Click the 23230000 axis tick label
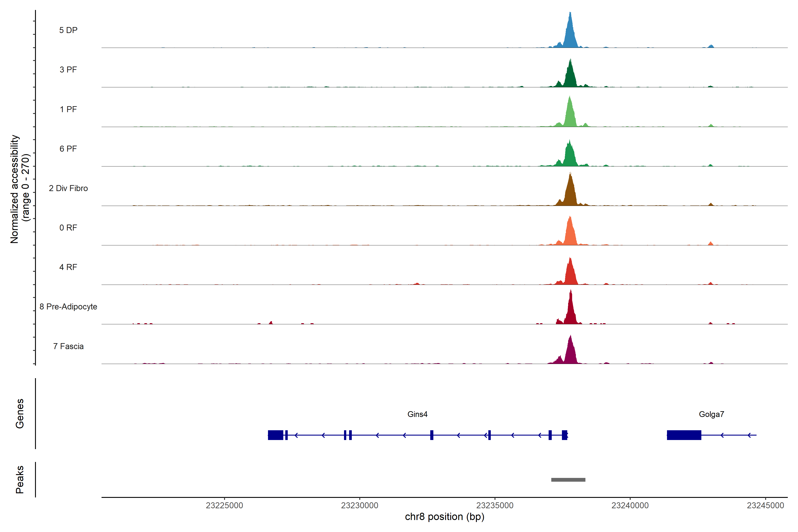The height and width of the screenshot is (532, 798). click(x=359, y=506)
